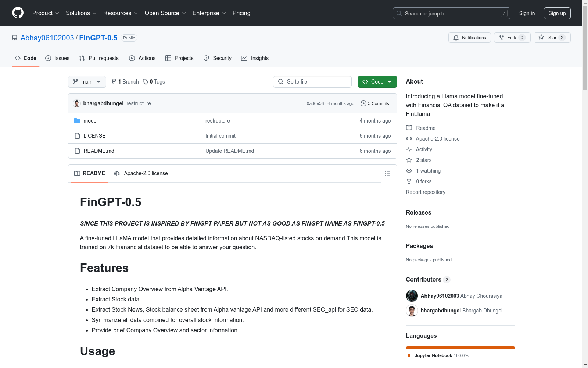Image resolution: width=588 pixels, height=368 pixels.
Task: Switch to the Projects tab
Action: (179, 58)
